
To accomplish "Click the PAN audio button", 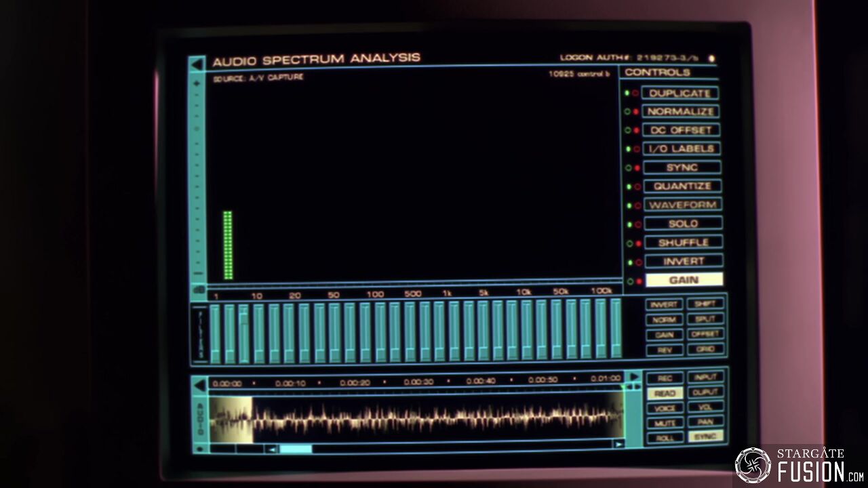I will point(706,422).
